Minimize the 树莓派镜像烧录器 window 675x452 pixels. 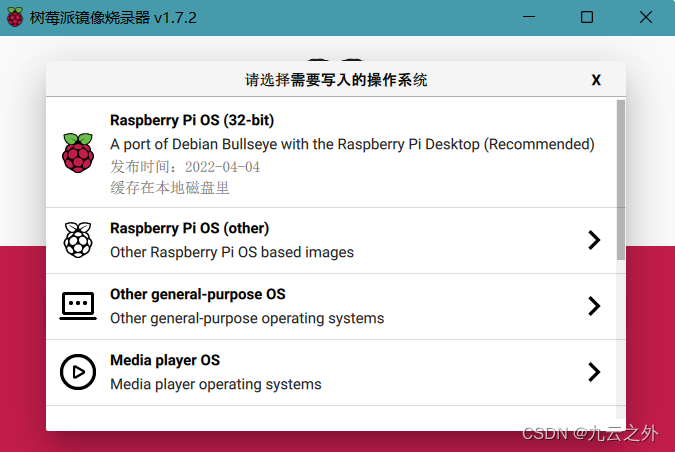coord(529,17)
